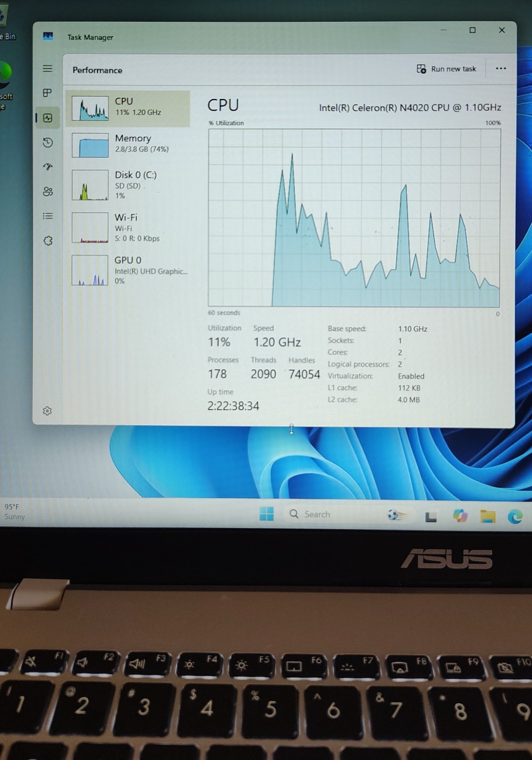Launch Copilot from the taskbar
Viewport: 532px width, 760px height.
[460, 516]
